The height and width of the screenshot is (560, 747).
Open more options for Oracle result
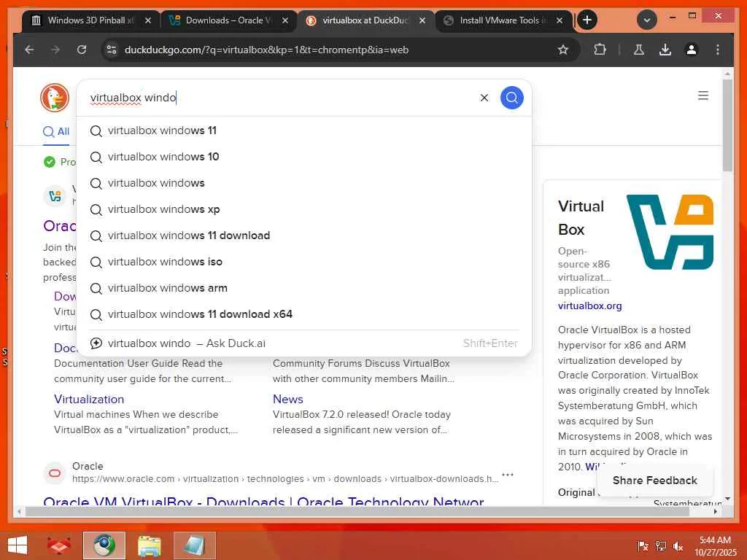(508, 474)
